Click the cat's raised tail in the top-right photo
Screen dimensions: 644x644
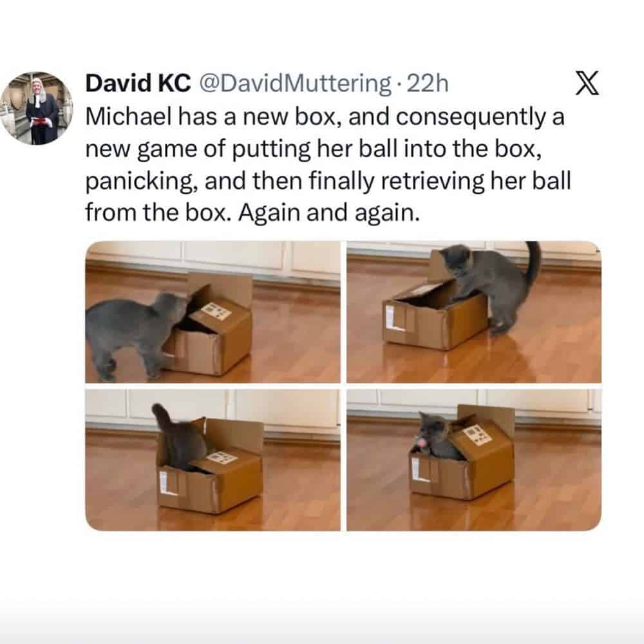pyautogui.click(x=533, y=261)
